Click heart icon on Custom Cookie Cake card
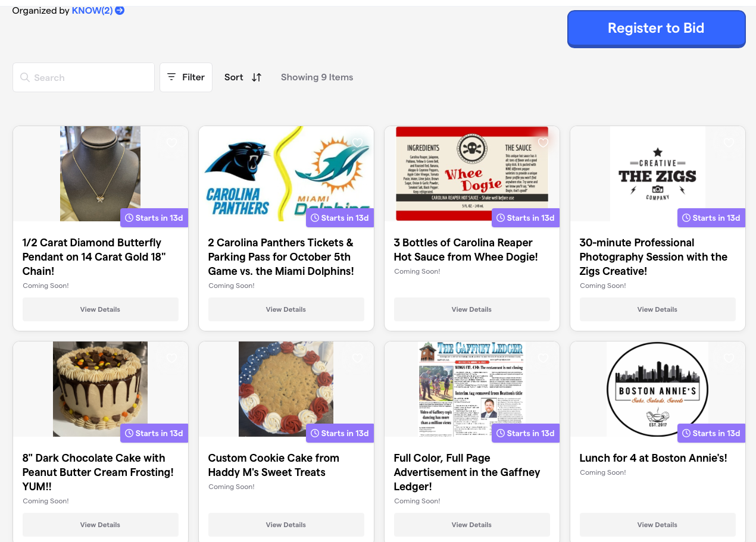The width and height of the screenshot is (756, 542). 358,358
